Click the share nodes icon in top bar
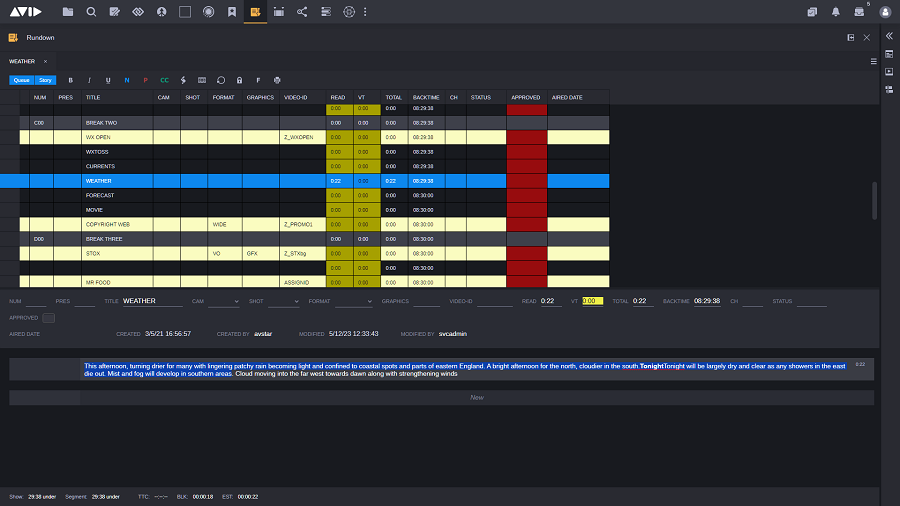The image size is (900, 506). (302, 11)
